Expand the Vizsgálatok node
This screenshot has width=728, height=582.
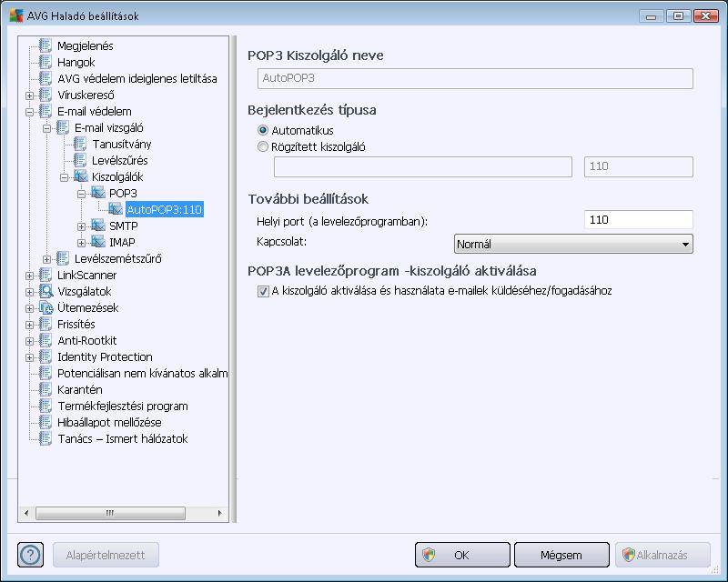[29, 292]
